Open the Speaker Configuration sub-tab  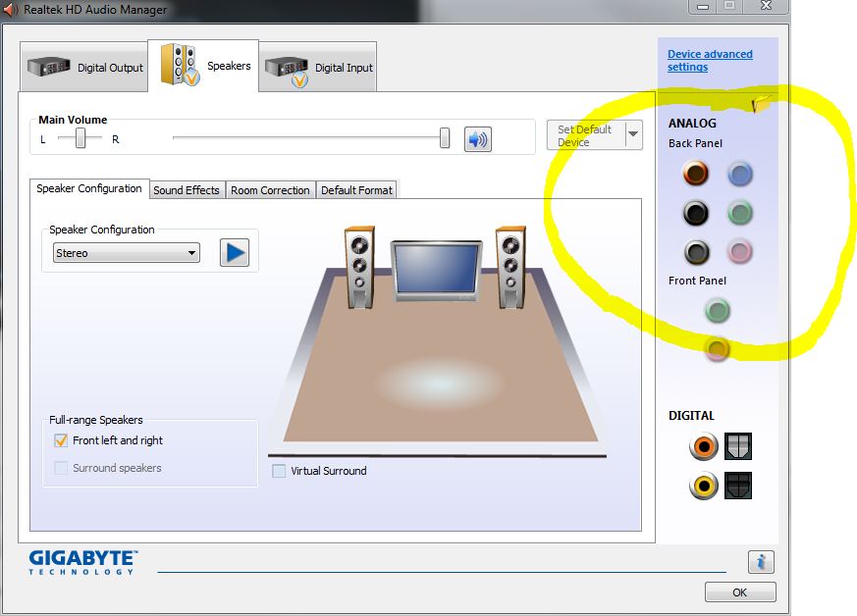(89, 188)
